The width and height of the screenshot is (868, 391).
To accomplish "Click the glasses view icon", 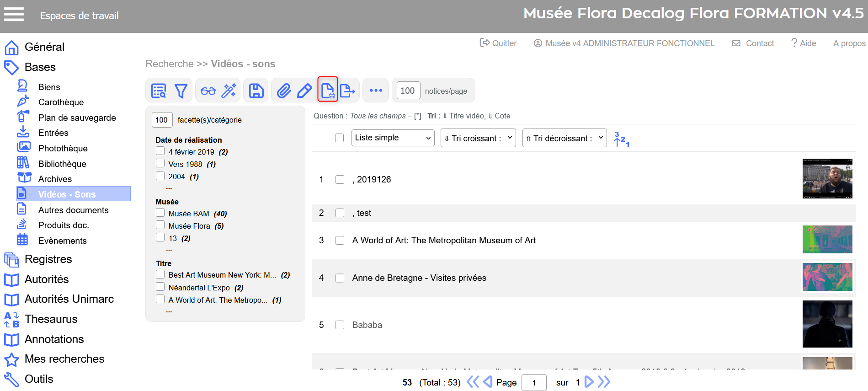I will [208, 91].
